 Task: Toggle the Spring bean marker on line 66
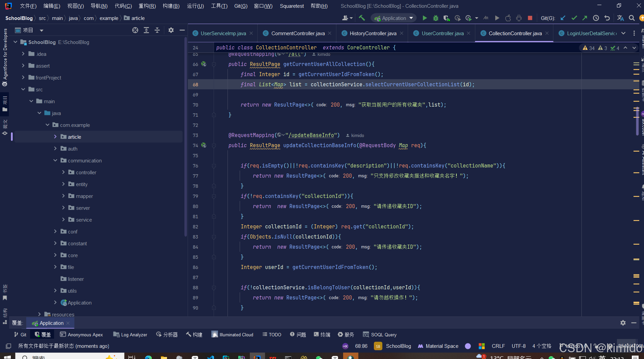point(204,64)
